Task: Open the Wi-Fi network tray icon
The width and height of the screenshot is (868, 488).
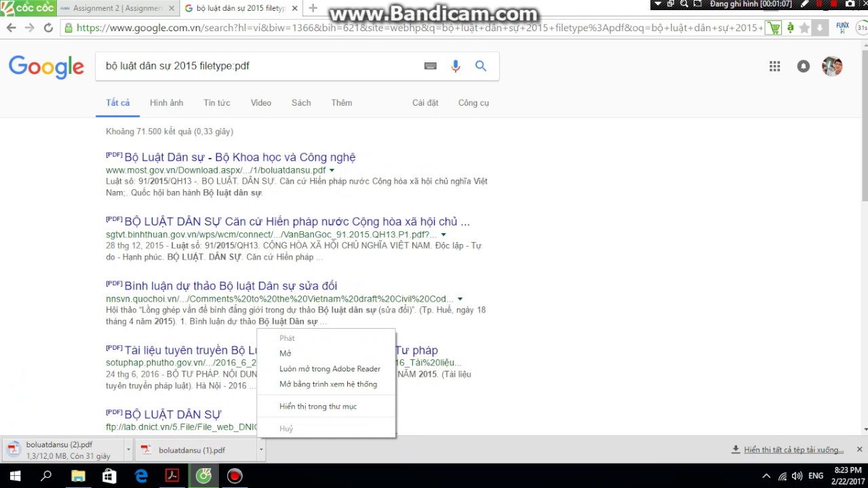Action: click(x=783, y=476)
